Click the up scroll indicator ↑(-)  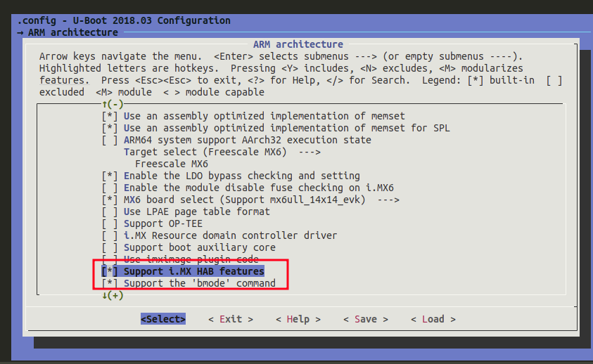113,104
